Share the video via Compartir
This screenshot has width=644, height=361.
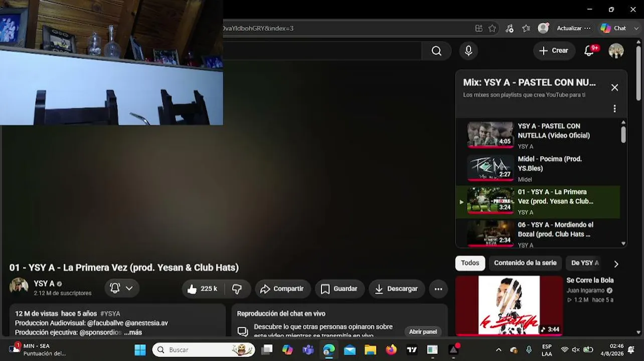tap(282, 289)
